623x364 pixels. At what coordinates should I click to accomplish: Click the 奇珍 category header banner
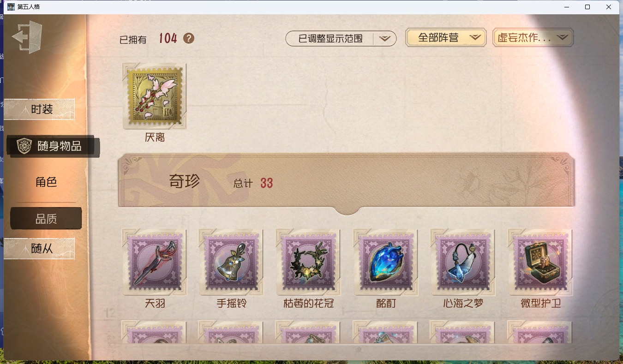point(346,183)
